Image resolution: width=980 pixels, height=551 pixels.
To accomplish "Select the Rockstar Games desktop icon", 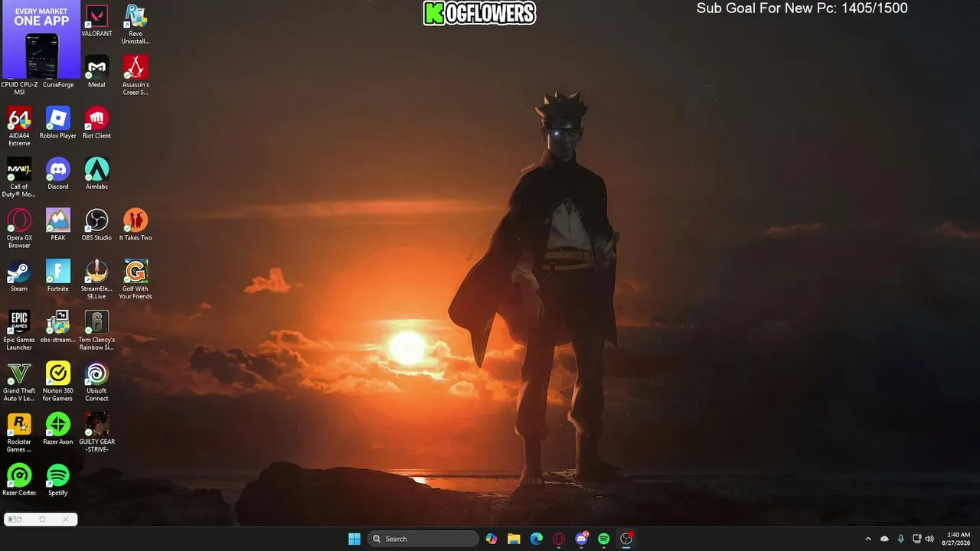I will [19, 432].
